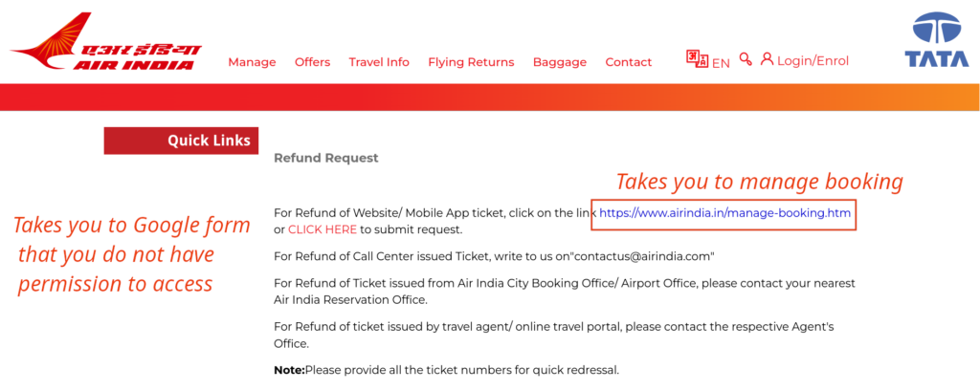
Task: Click the red gradient banner bar
Action: click(x=490, y=97)
